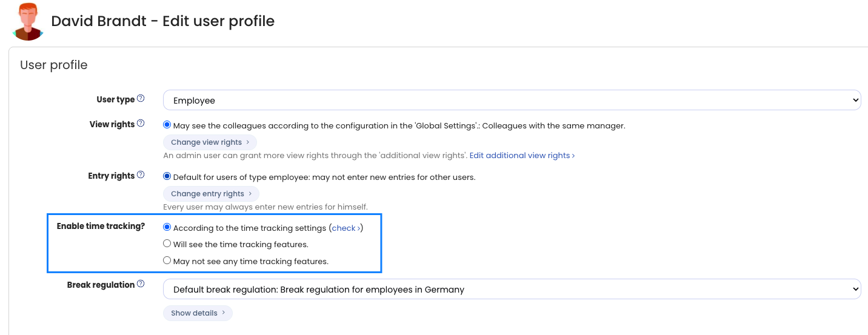Open the Break regulation dropdown
Image resolution: width=868 pixels, height=335 pixels.
(512, 289)
